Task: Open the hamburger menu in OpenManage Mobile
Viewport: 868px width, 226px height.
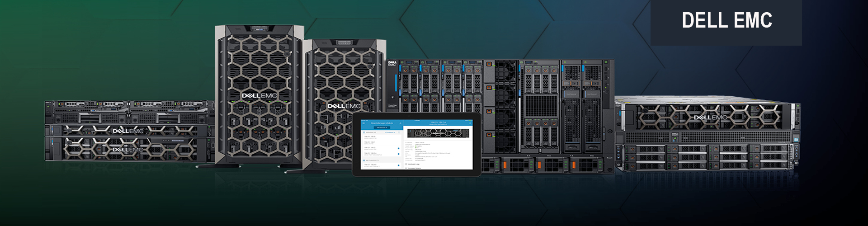Action: click(364, 123)
